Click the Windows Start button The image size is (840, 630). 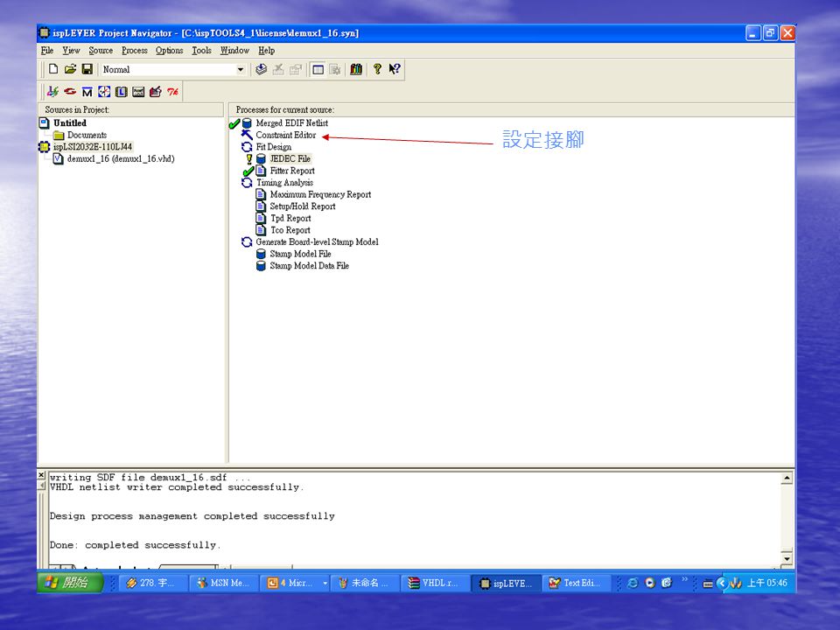[x=70, y=583]
